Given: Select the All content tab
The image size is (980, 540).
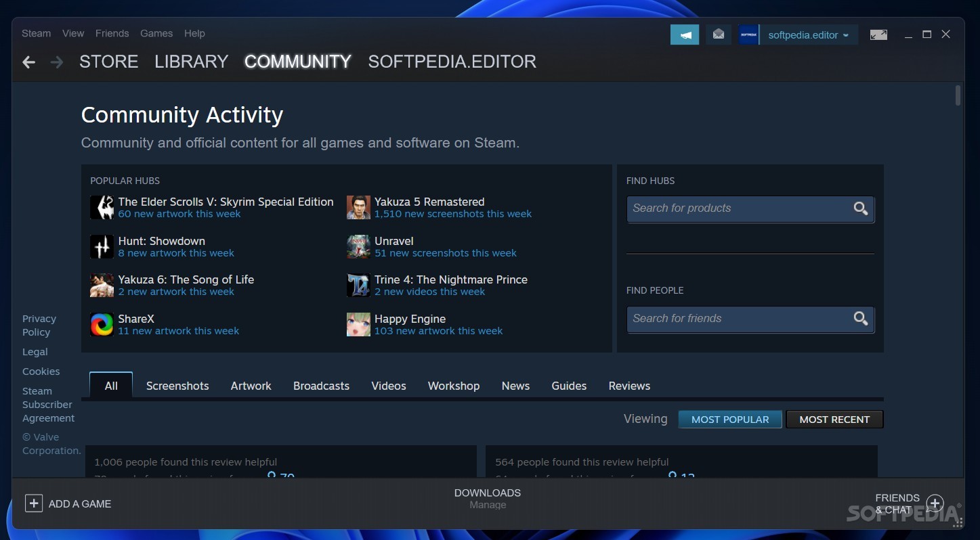Looking at the screenshot, I should tap(111, 386).
